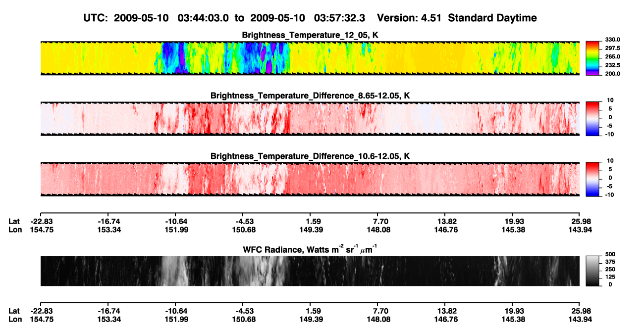Click the '500' label on WFC scale
644x330 pixels.
tap(610, 254)
